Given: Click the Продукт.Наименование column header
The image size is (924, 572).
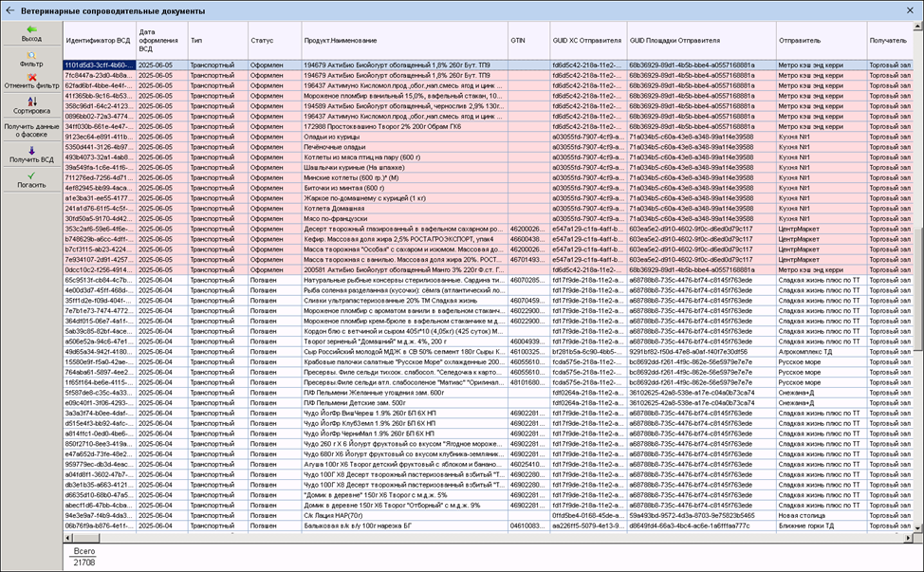Looking at the screenshot, I should [x=403, y=41].
